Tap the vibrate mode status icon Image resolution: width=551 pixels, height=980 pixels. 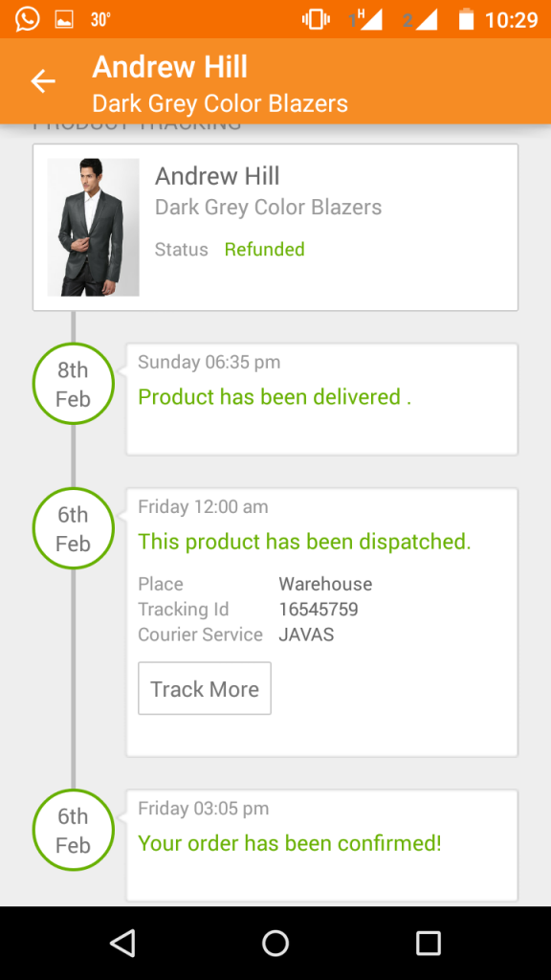[x=316, y=19]
